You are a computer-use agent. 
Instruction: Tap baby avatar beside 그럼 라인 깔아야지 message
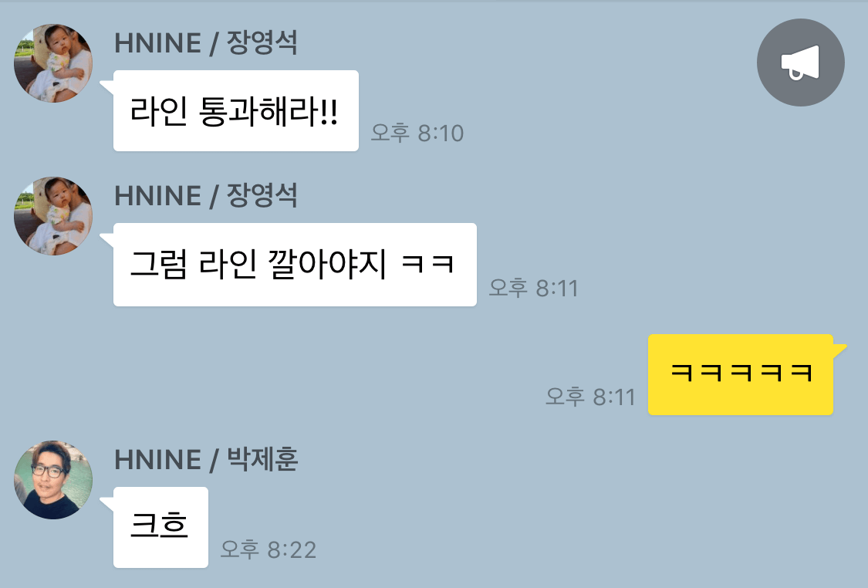click(x=53, y=216)
